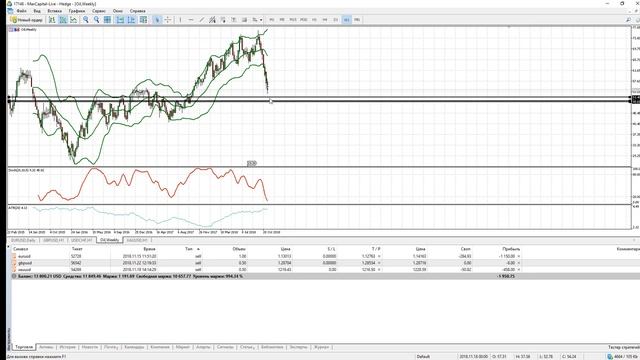Open the Файл menu
The width and height of the screenshot is (640, 360).
(22, 11)
